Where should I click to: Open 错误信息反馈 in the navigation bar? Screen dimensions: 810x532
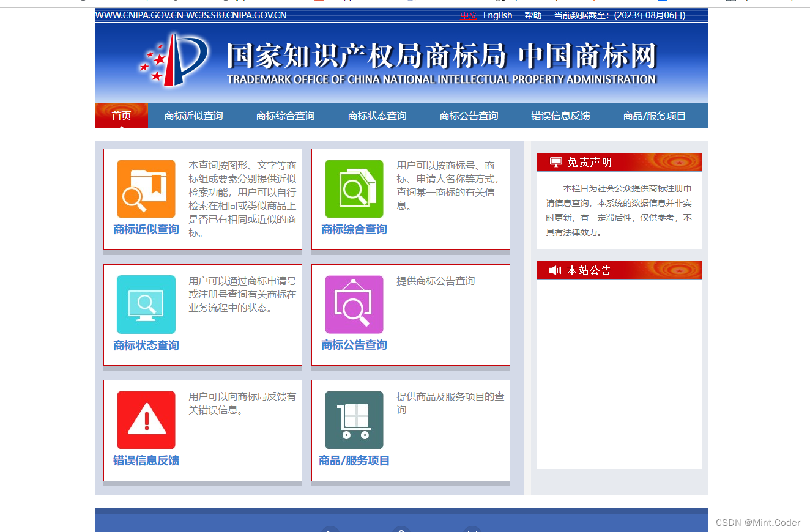(561, 116)
